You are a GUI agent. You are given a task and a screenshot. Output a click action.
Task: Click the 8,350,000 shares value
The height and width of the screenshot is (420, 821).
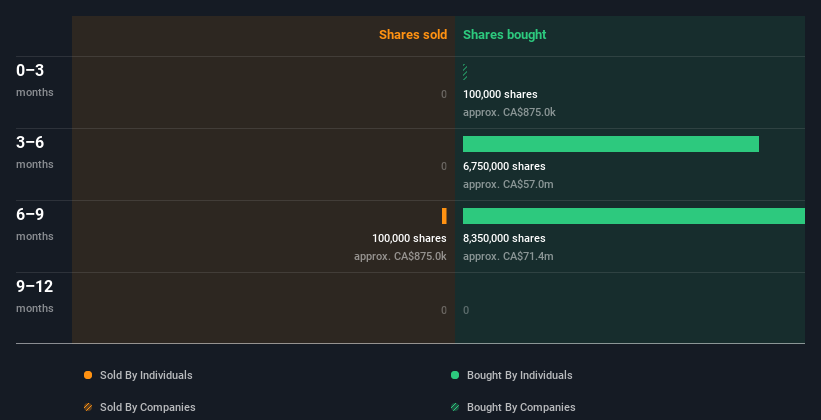pyautogui.click(x=504, y=238)
